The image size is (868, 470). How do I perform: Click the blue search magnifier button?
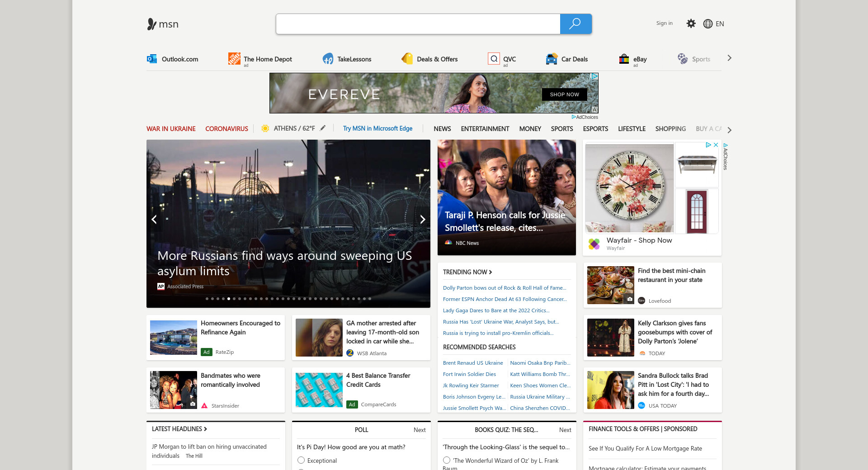(x=576, y=24)
